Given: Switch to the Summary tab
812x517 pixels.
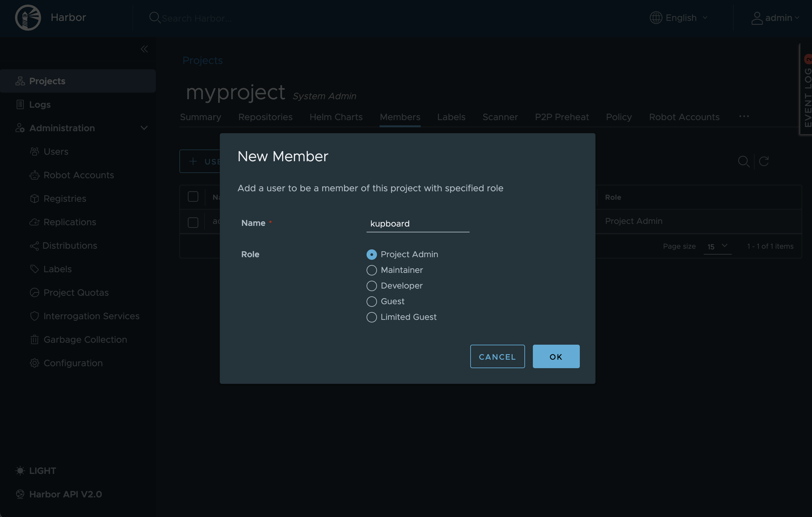Looking at the screenshot, I should [x=200, y=117].
